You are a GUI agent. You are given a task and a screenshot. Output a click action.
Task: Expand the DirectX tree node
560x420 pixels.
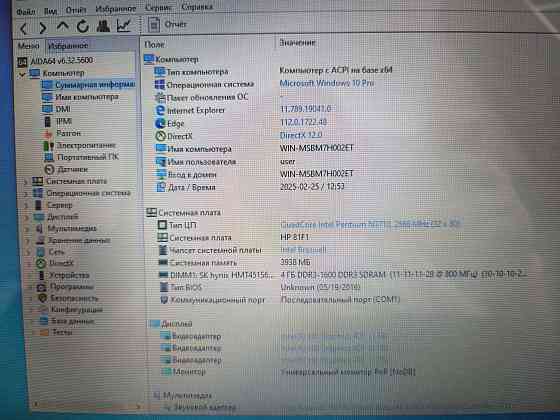(x=29, y=264)
